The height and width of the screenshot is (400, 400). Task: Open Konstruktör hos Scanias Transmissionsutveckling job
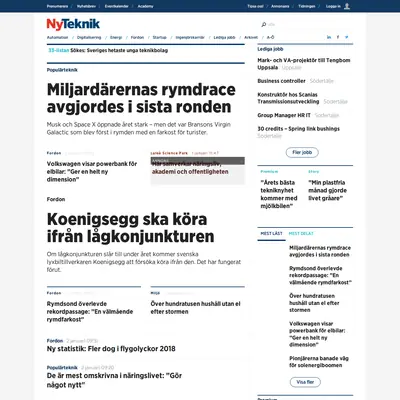tap(288, 98)
